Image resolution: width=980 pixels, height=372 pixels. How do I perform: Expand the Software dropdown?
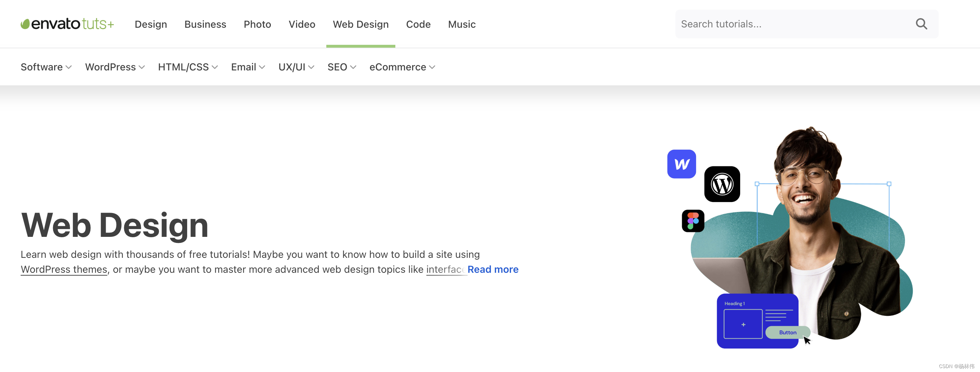[46, 67]
